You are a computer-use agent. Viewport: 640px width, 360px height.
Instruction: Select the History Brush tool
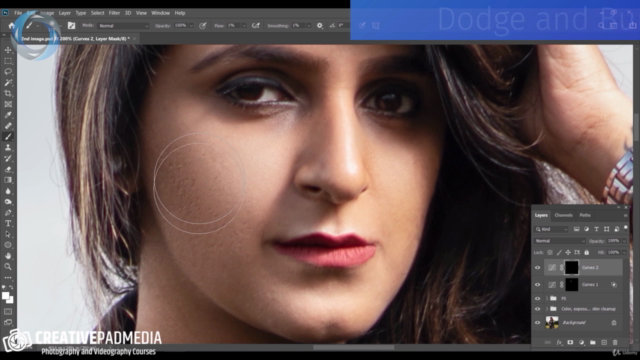[8, 158]
